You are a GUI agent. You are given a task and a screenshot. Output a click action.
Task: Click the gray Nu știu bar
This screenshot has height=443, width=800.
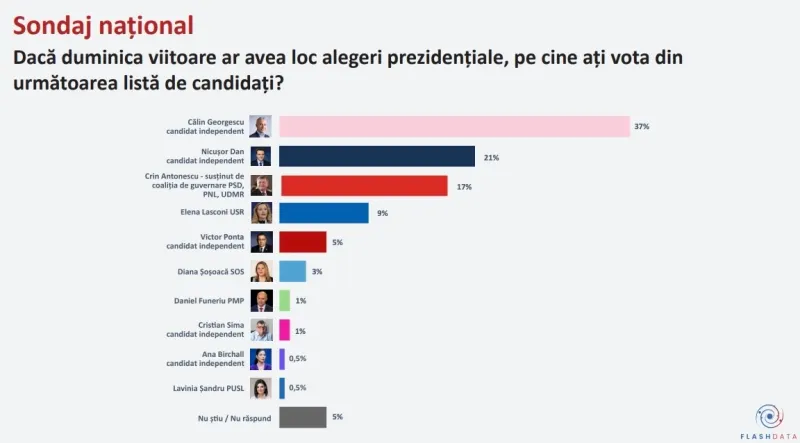click(303, 417)
